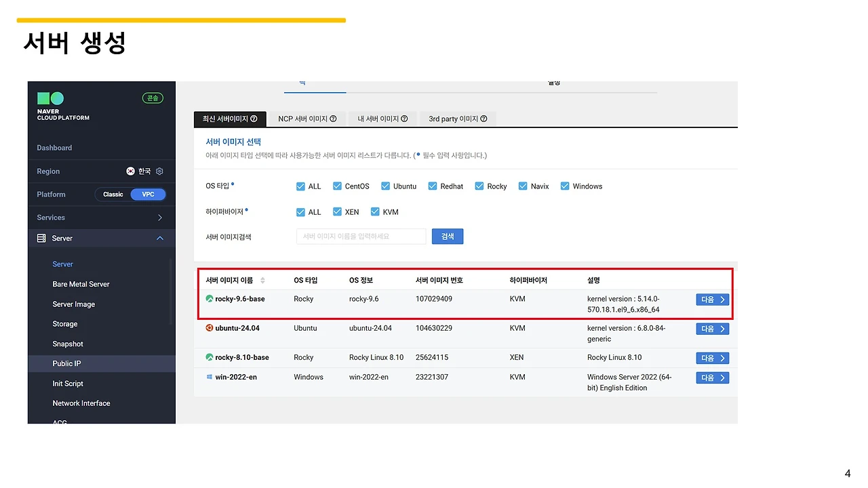Toggle the KVM hypervisor checkbox
868x488 pixels.
tap(375, 212)
